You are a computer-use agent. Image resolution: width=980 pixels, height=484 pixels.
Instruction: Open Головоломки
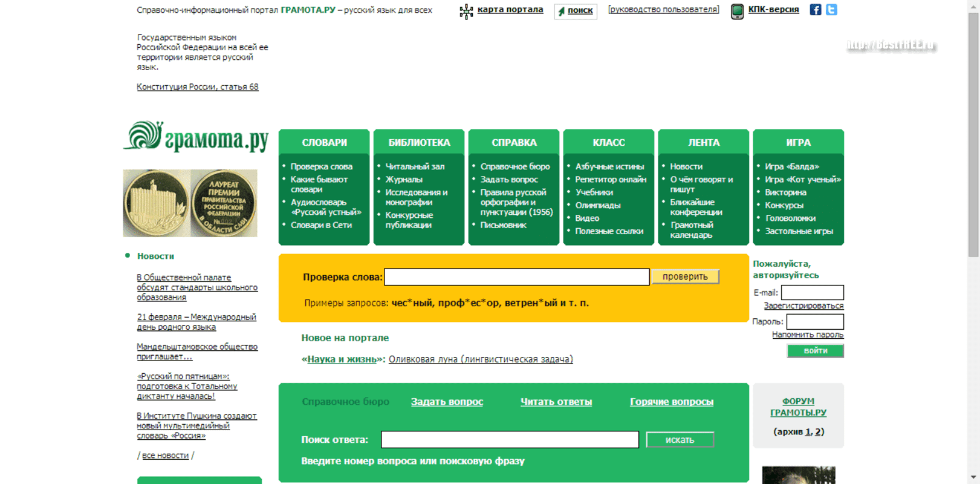click(x=790, y=218)
